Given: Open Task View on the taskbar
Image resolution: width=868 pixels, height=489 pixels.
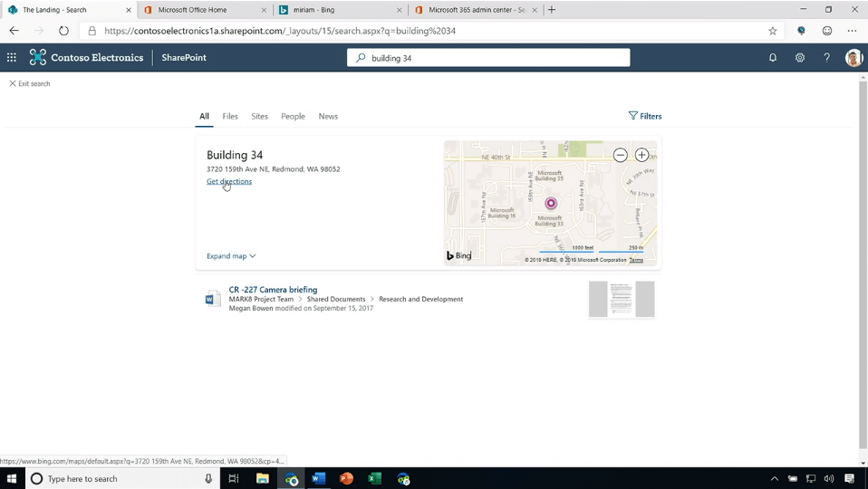Looking at the screenshot, I should coord(234,478).
